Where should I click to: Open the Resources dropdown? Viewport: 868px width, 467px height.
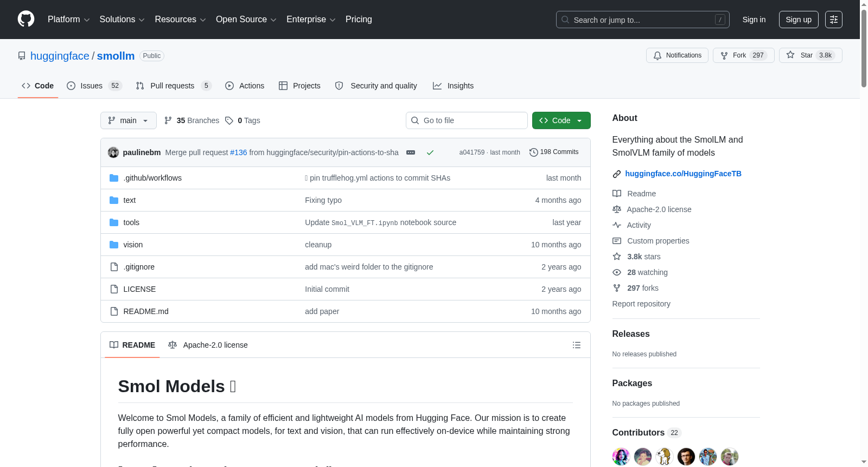click(180, 20)
